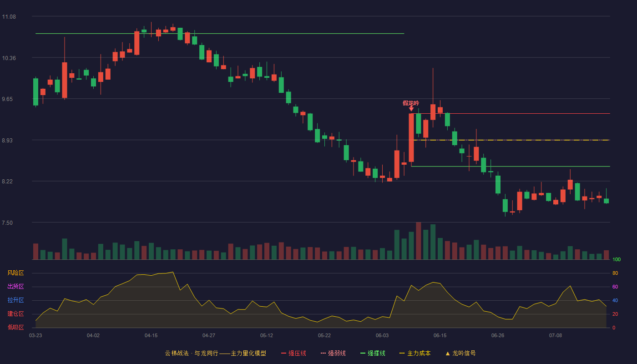Select the 出货区 zone label
637x364 pixels.
pos(15,287)
